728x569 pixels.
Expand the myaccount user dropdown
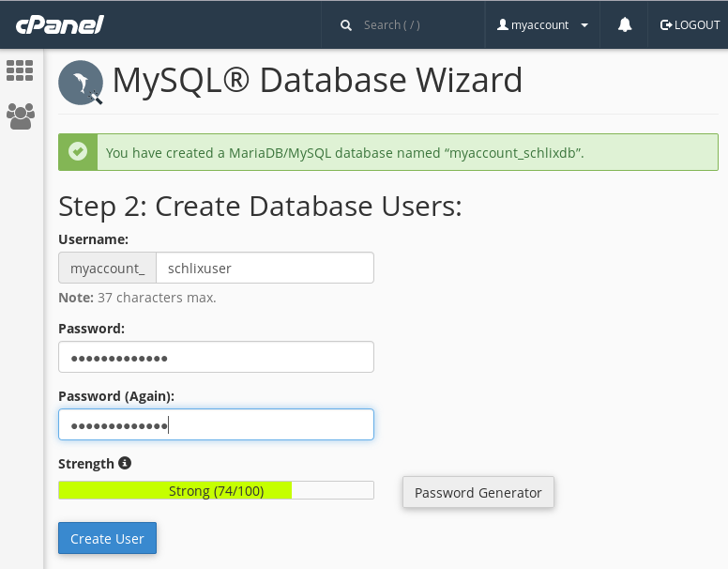(542, 25)
